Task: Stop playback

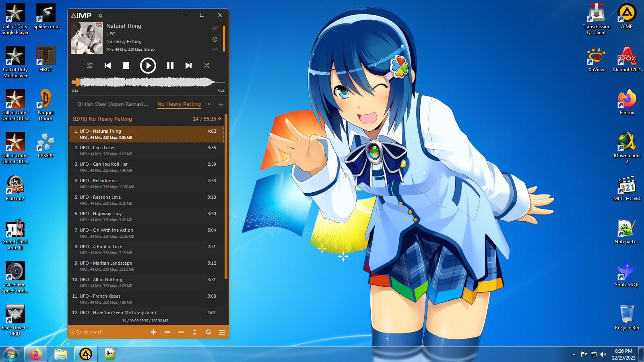Action: click(126, 66)
